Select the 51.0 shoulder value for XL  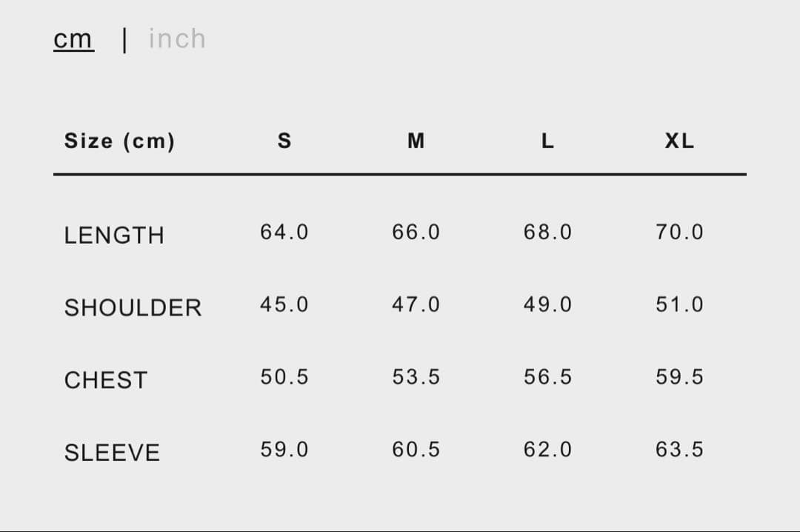click(x=679, y=305)
